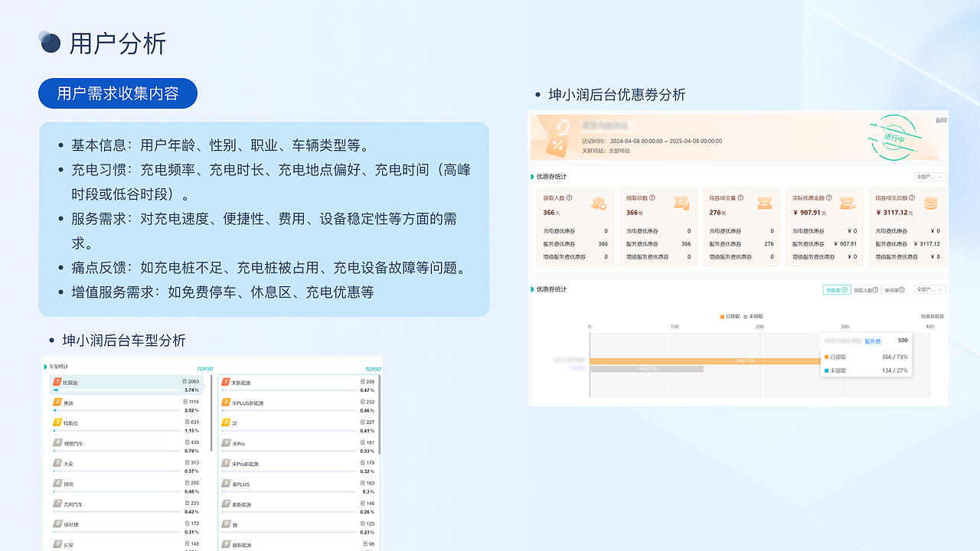Click the coupon icon on the 用券成交量 card
980x551 pixels.
[x=763, y=203]
